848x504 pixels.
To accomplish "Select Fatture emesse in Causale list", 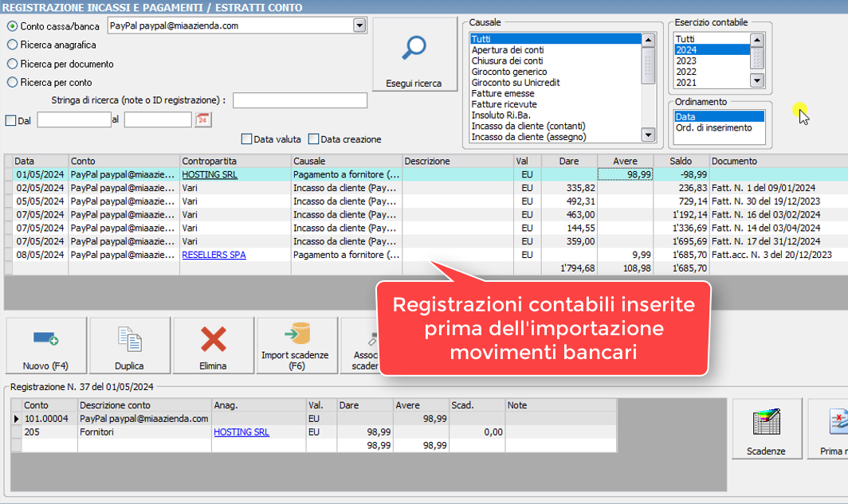I will click(x=503, y=94).
